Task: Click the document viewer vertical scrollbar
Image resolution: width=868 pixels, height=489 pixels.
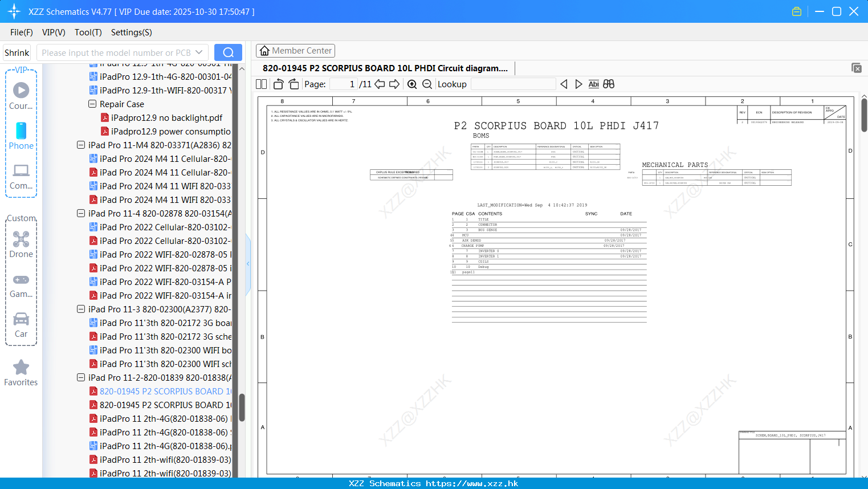Action: (x=864, y=115)
